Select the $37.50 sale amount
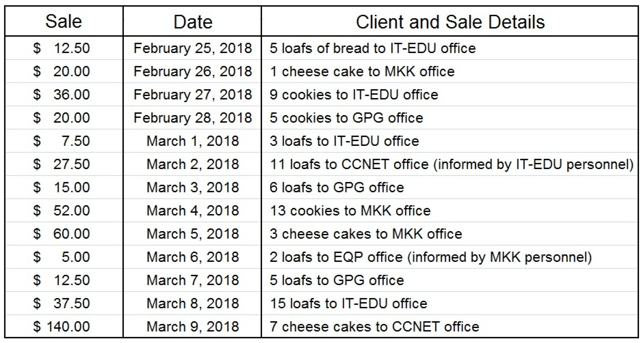 pyautogui.click(x=62, y=303)
